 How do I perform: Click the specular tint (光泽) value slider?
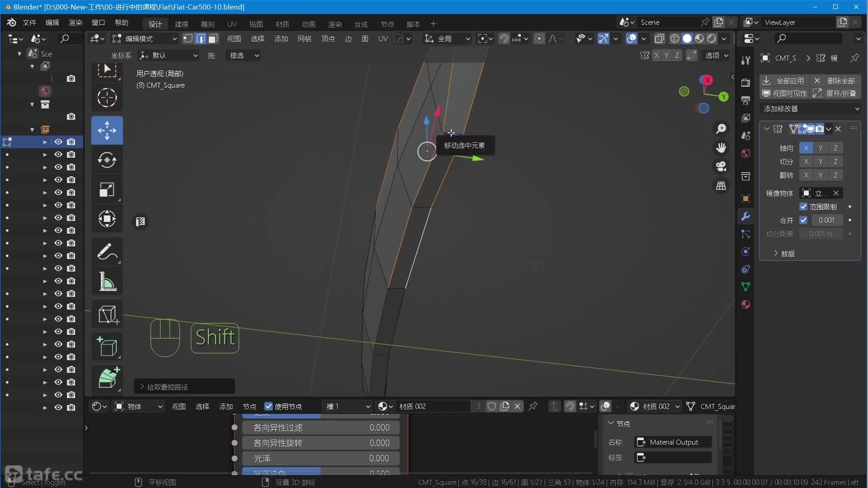pyautogui.click(x=321, y=459)
